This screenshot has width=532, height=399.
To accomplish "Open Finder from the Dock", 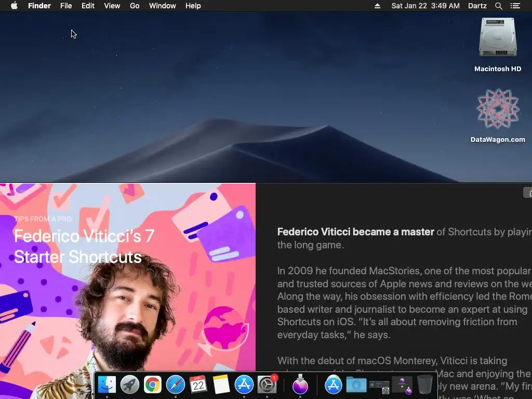I will point(107,385).
